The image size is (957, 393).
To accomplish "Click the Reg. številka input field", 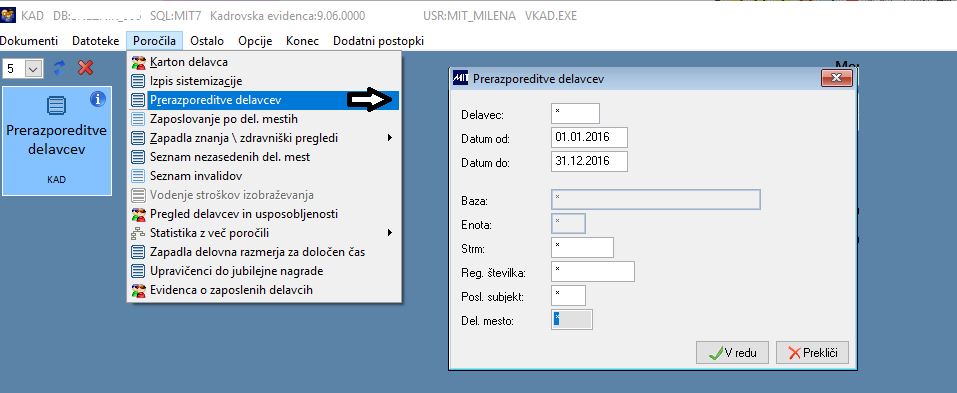I will tap(593, 272).
